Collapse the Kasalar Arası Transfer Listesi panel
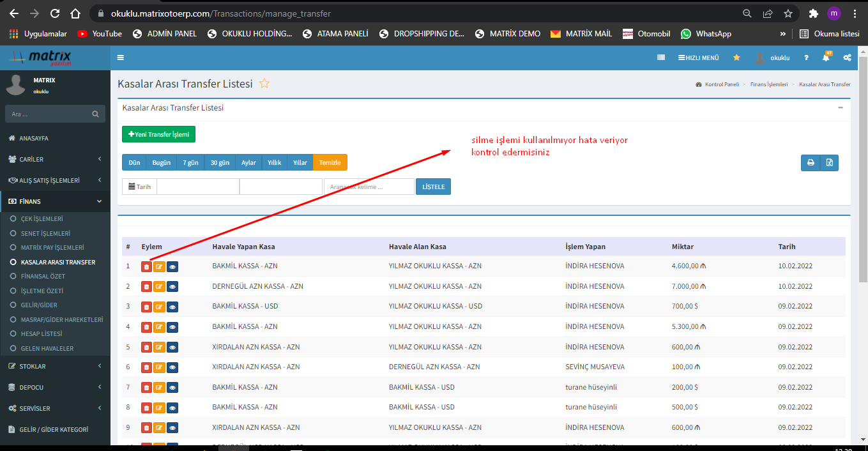The height and width of the screenshot is (451, 868). point(840,108)
